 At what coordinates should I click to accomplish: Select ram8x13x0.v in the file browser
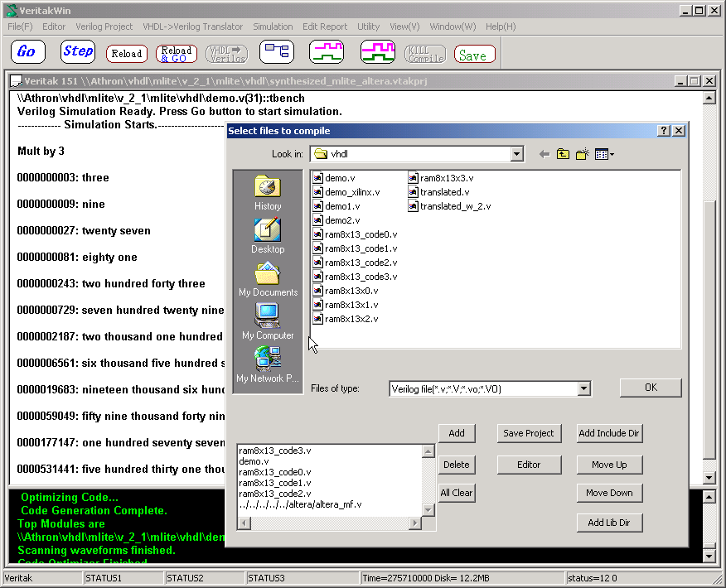[346, 291]
